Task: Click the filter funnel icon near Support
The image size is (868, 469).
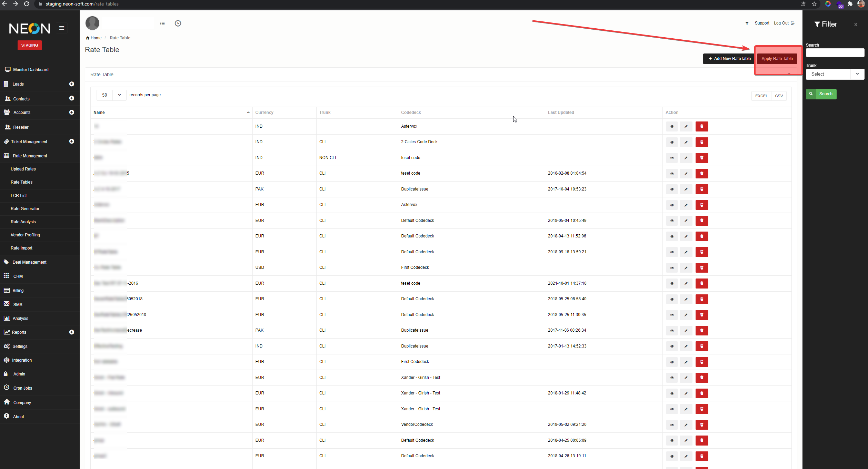Action: pyautogui.click(x=747, y=23)
